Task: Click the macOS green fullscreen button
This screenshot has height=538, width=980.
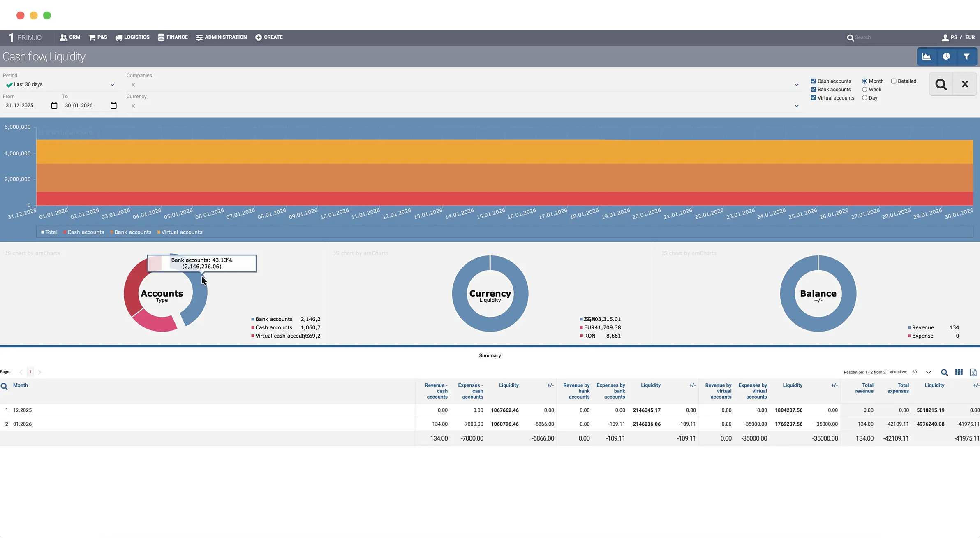Action: 47,16
